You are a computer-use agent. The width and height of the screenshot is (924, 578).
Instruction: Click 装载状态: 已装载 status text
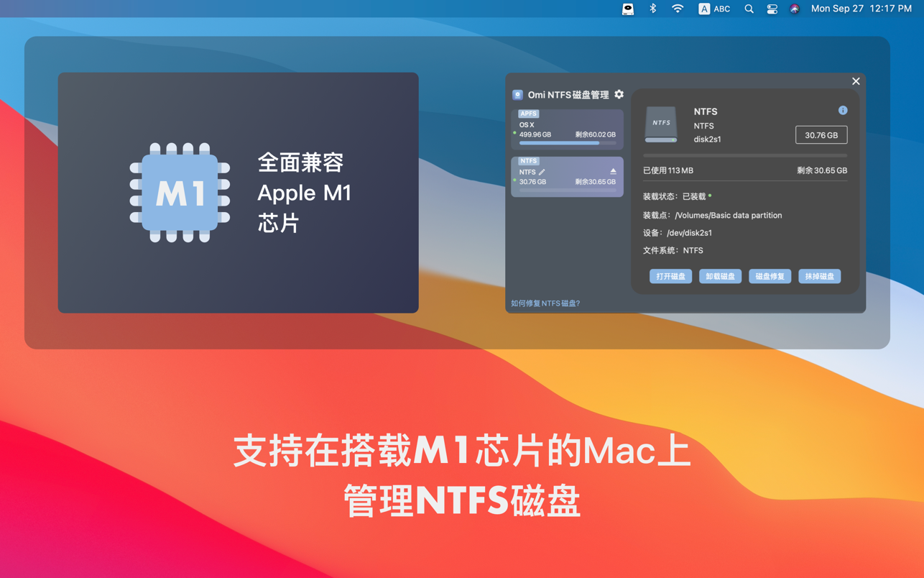click(x=677, y=196)
